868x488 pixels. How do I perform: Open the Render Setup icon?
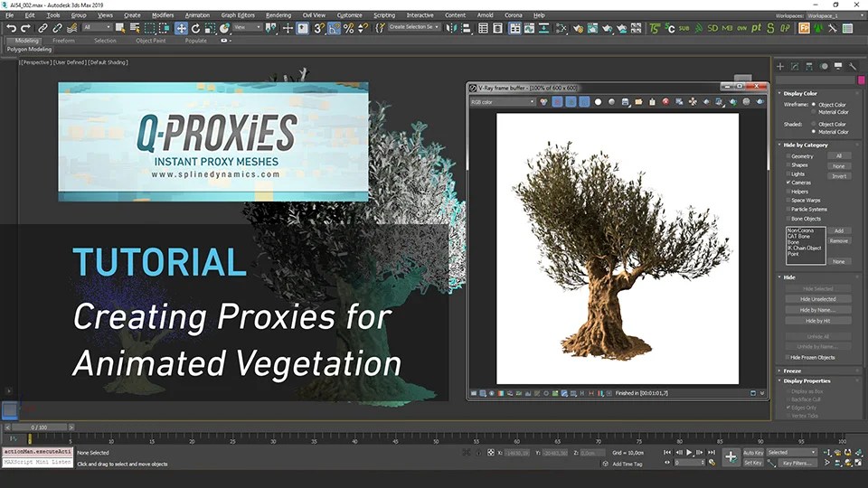coord(592,28)
